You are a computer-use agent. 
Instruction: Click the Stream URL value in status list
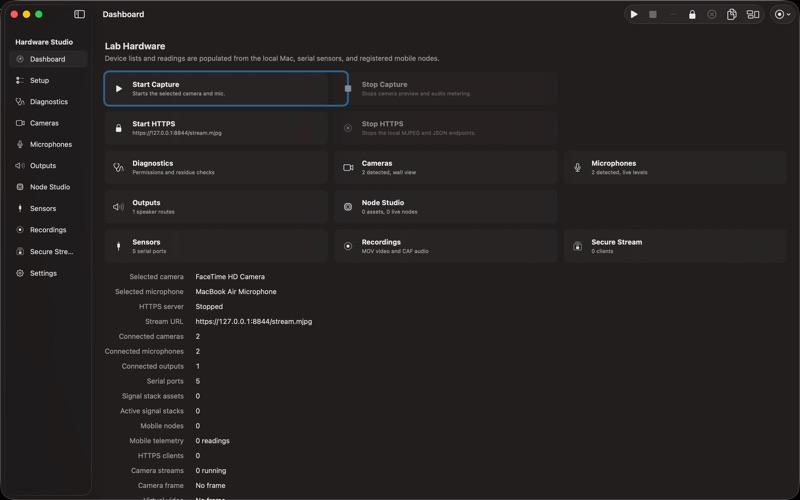click(x=254, y=321)
